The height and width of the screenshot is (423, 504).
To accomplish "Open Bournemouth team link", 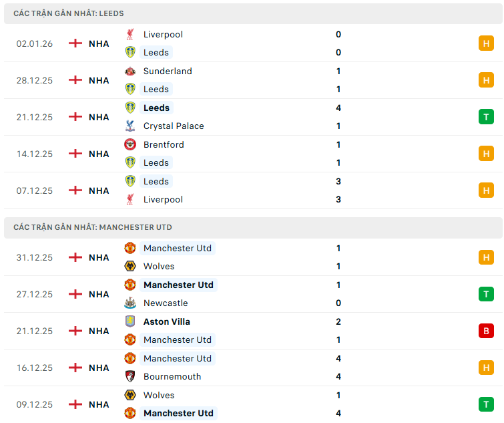I will tap(172, 376).
